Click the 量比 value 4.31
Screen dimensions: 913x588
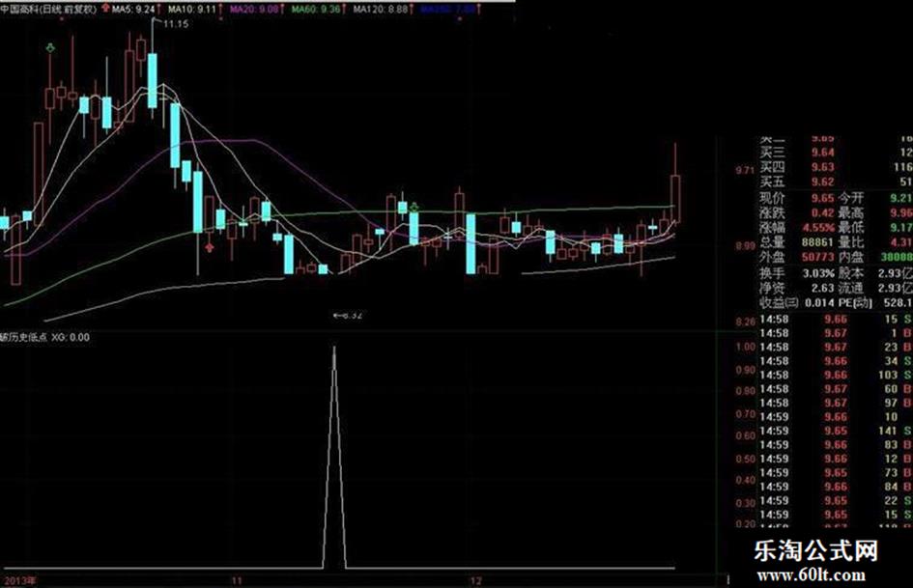pyautogui.click(x=901, y=242)
